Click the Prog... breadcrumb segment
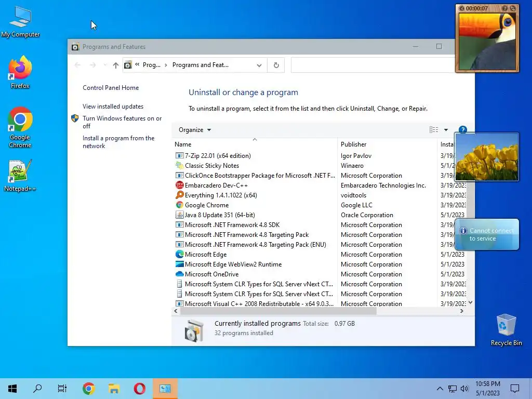 coord(151,65)
